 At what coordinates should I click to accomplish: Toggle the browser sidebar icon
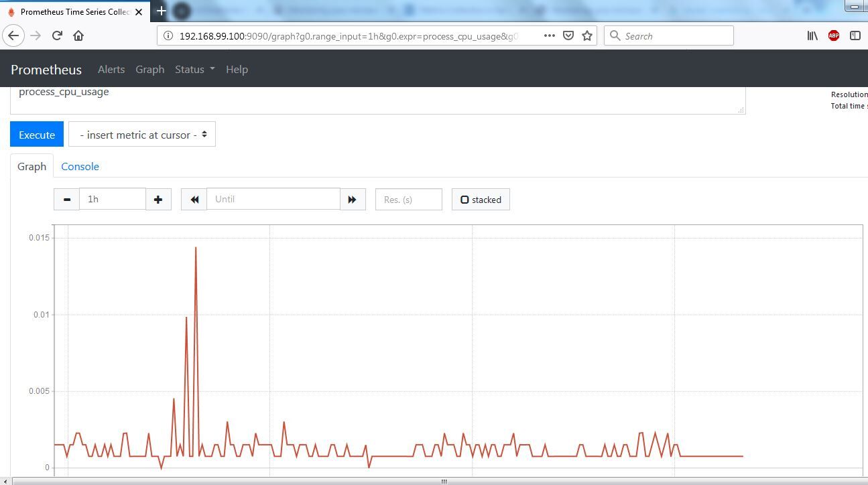pos(856,36)
